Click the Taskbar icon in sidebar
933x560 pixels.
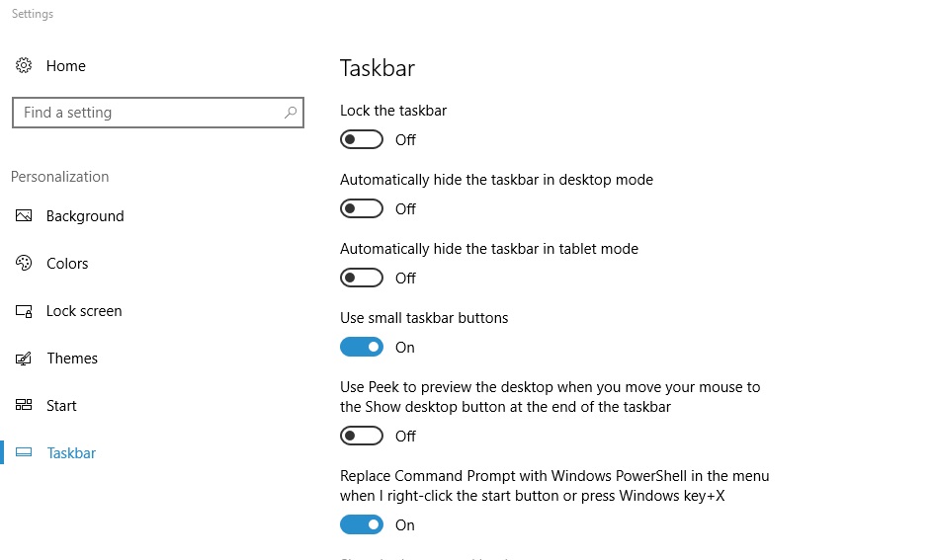[24, 453]
